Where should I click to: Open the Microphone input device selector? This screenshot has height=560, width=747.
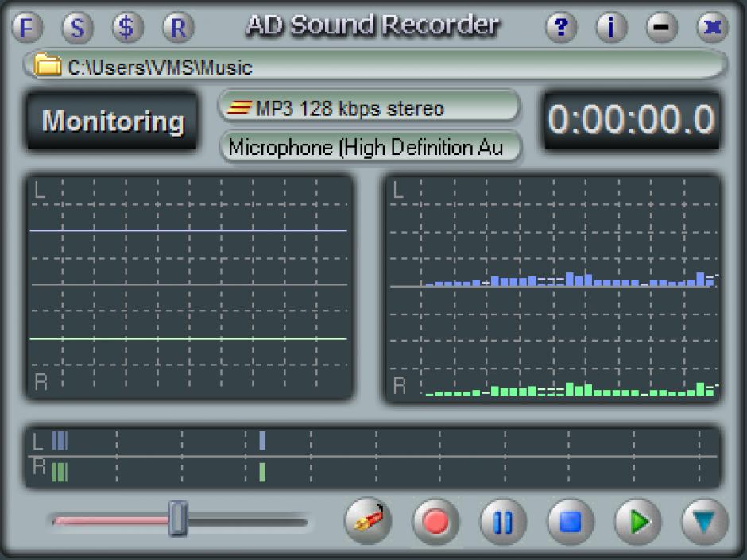369,148
